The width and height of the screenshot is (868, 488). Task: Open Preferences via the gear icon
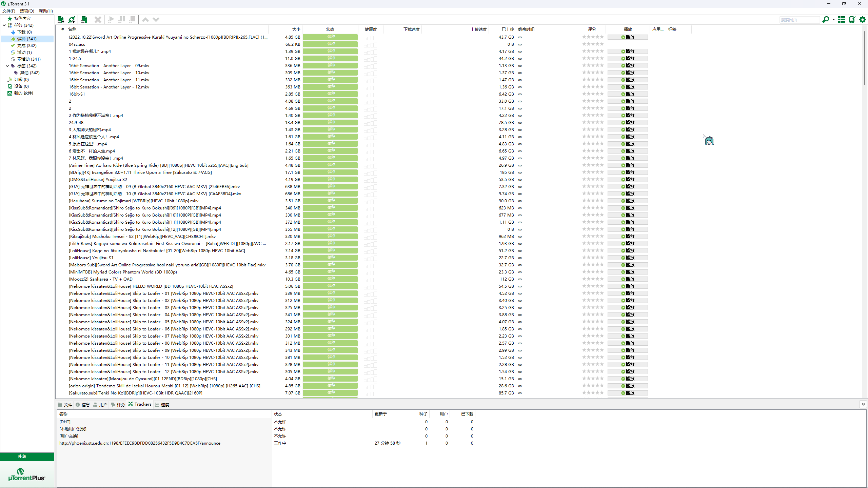point(863,20)
